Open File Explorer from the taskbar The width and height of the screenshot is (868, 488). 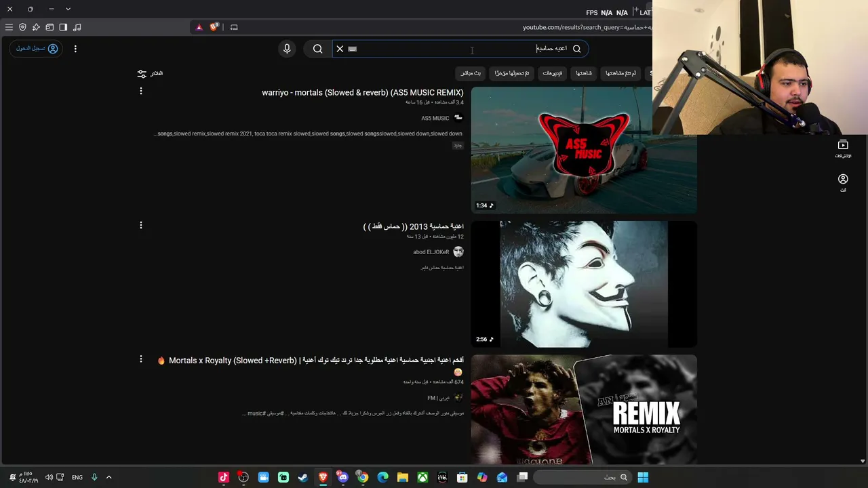(x=402, y=477)
